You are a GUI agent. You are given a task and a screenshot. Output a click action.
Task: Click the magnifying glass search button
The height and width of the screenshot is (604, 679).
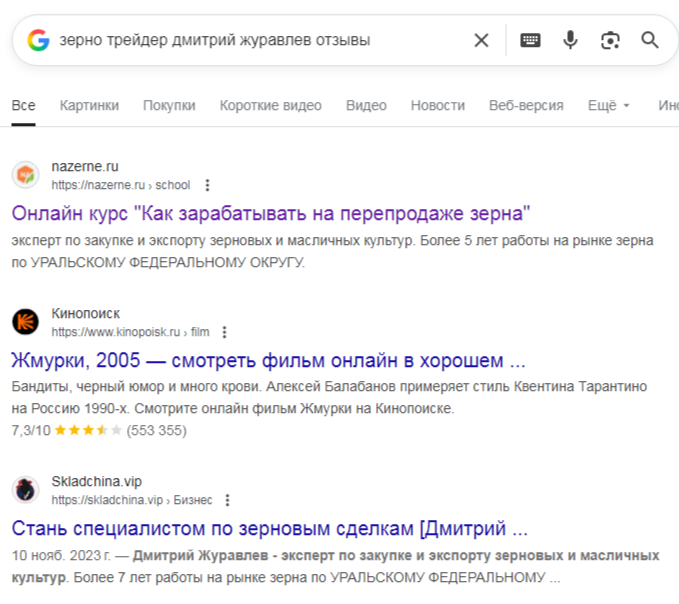point(650,40)
